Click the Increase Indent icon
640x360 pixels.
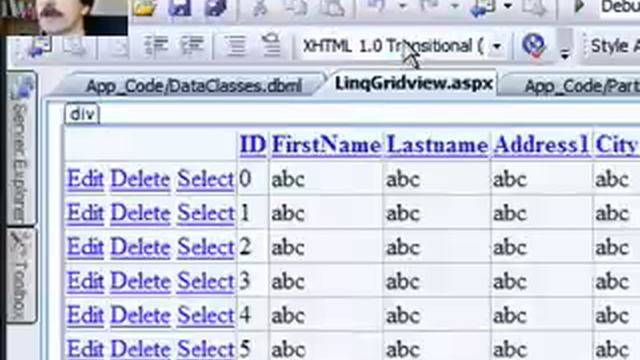[192, 45]
